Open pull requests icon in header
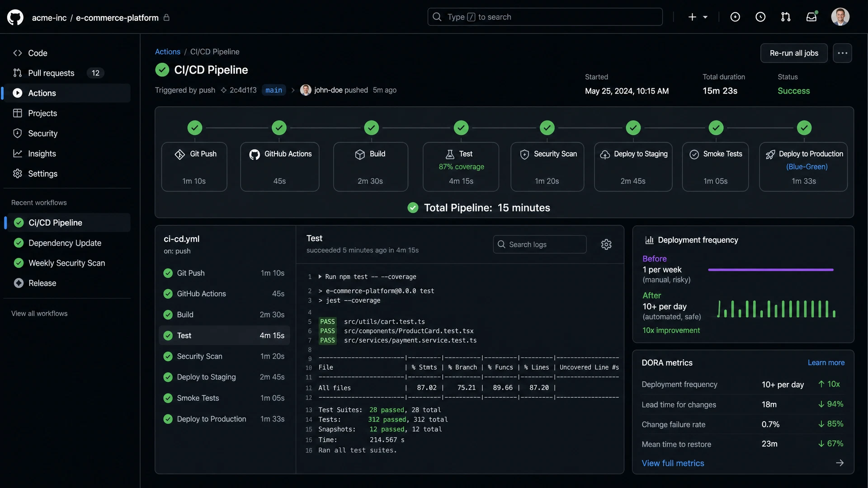 pyautogui.click(x=786, y=17)
